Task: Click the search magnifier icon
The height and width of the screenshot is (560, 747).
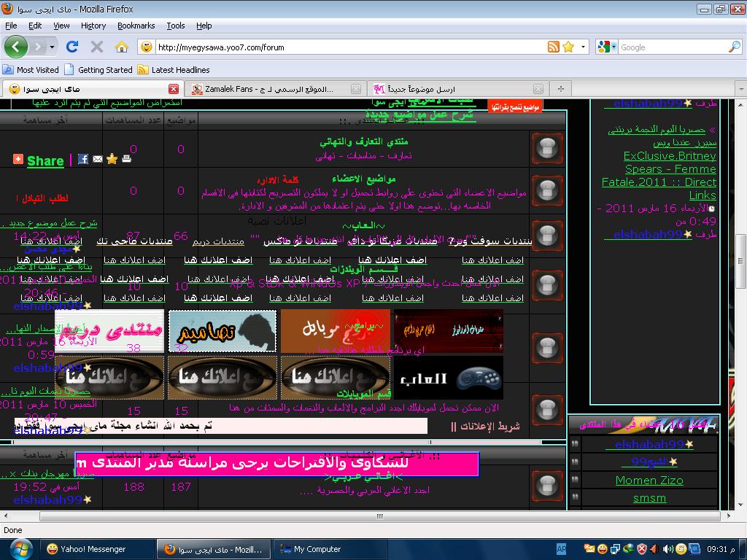Action: point(734,47)
